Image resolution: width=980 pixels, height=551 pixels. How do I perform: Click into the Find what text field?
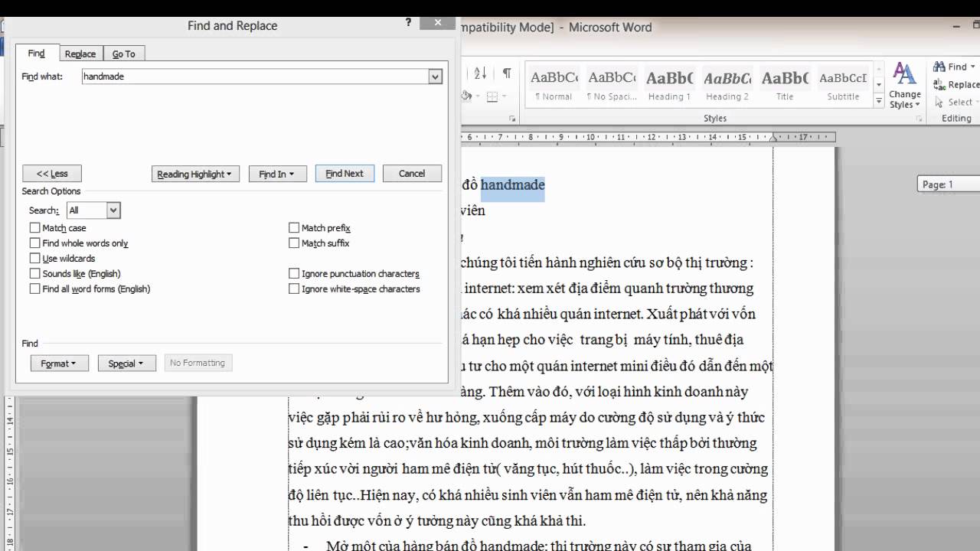click(256, 77)
